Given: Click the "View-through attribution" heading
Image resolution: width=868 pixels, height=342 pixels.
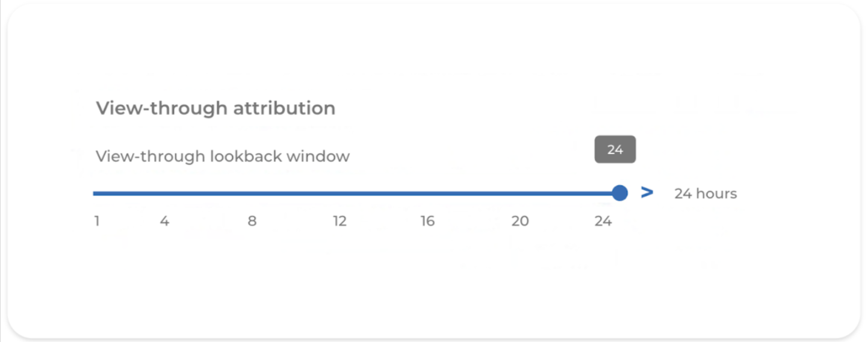Looking at the screenshot, I should click(x=215, y=108).
